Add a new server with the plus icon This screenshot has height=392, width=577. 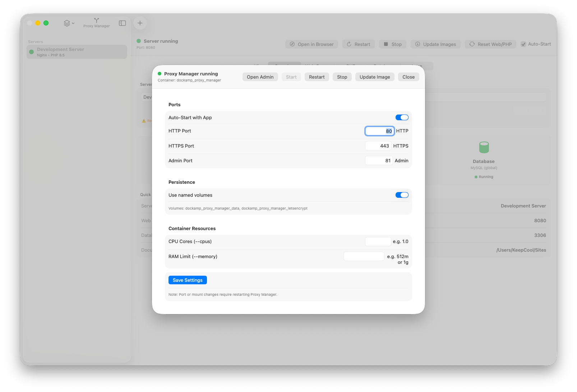[140, 23]
